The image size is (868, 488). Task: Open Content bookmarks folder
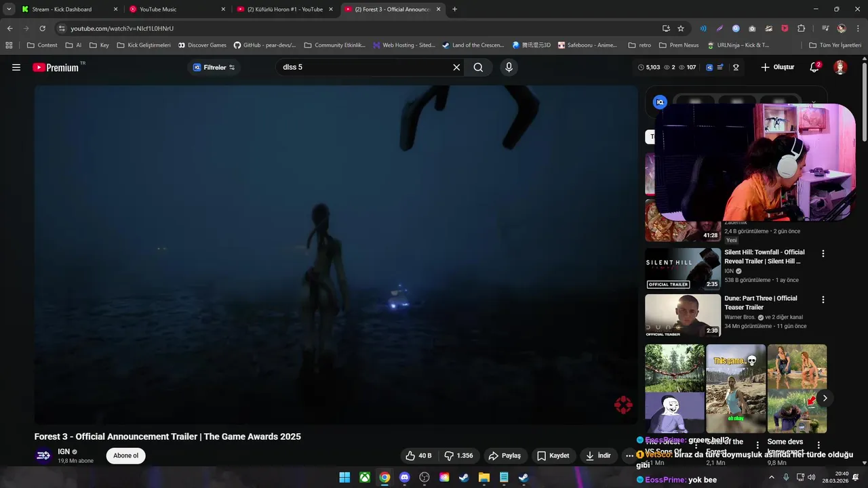[42, 45]
